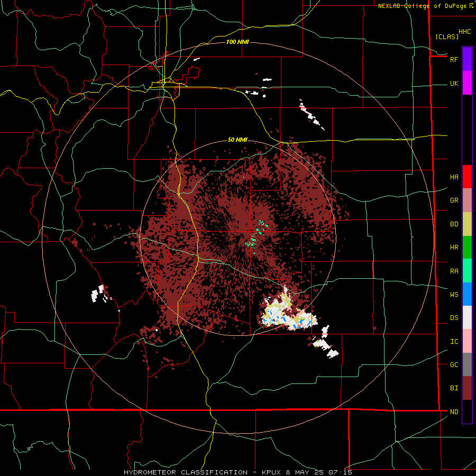This screenshot has height=476, width=476.
Task: Click the '[CLAS]' units label
Action: point(447,37)
